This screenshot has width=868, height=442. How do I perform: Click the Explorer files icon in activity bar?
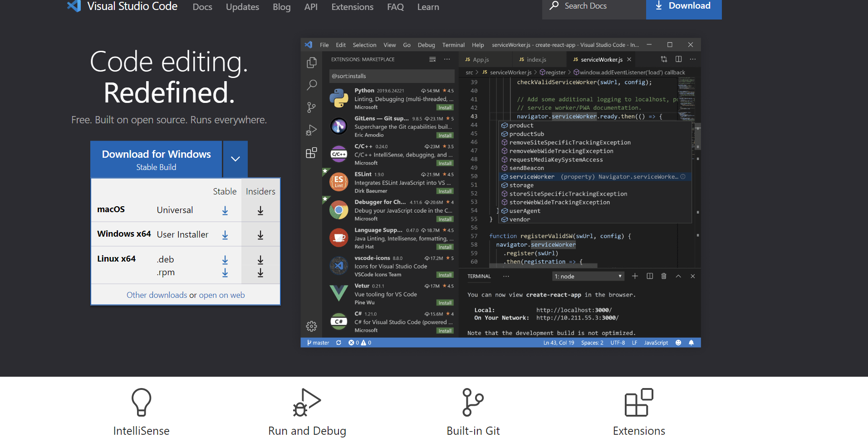311,63
